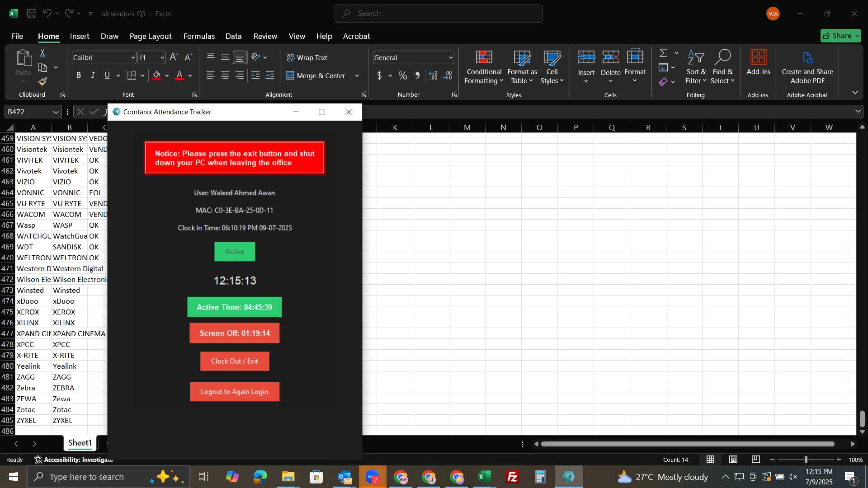Screen dimensions: 868x488
Task: Open the Calibri font name dropdown
Action: (133, 57)
